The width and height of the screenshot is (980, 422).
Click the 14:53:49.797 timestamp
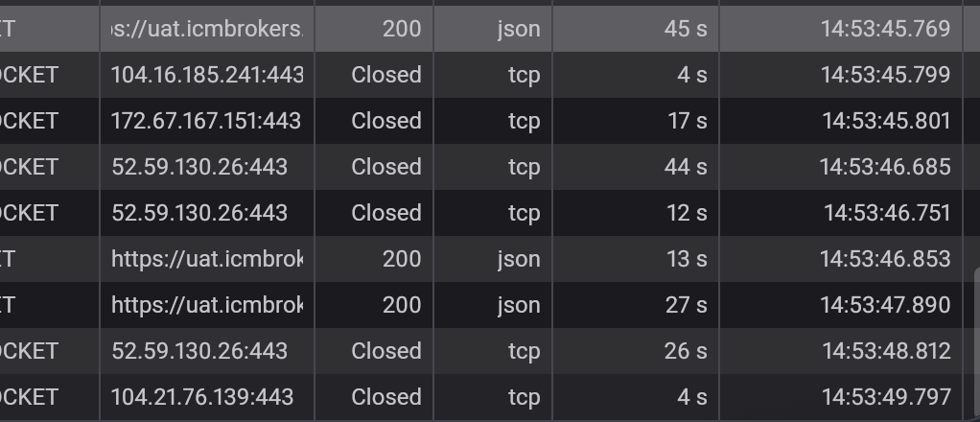[x=886, y=397]
